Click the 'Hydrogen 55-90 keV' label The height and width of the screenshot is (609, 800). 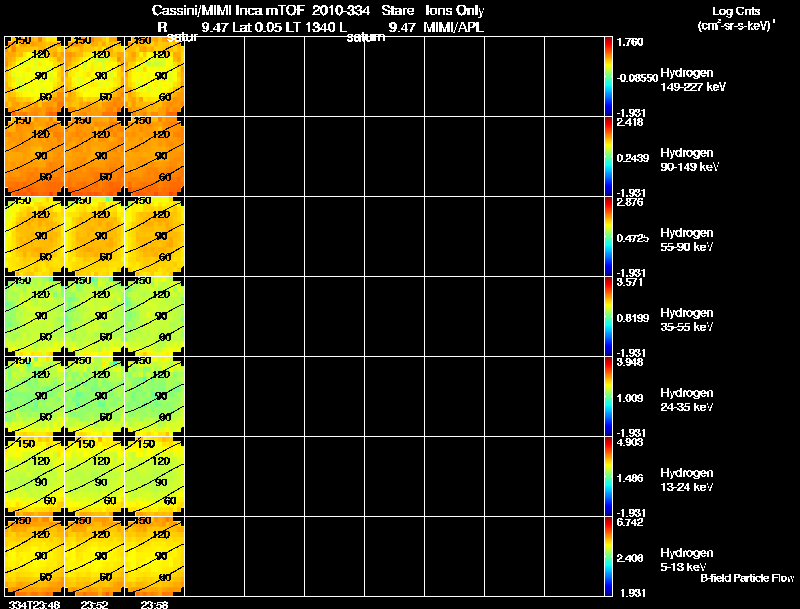click(x=687, y=240)
